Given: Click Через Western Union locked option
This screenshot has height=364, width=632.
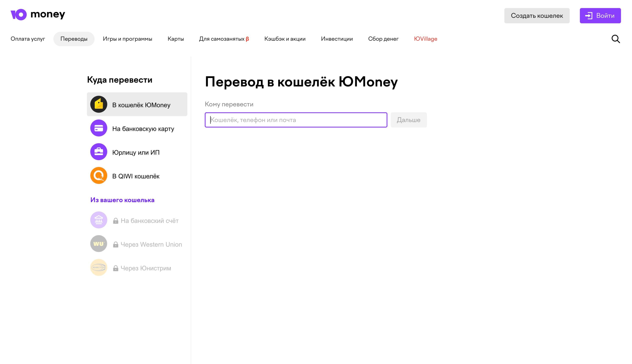Looking at the screenshot, I should pyautogui.click(x=137, y=244).
